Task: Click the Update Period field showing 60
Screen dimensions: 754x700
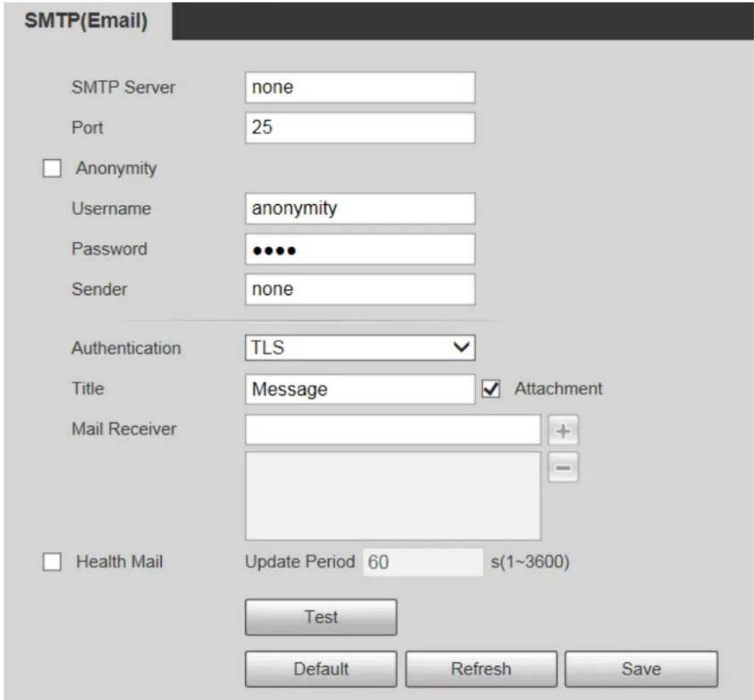Action: (x=422, y=562)
